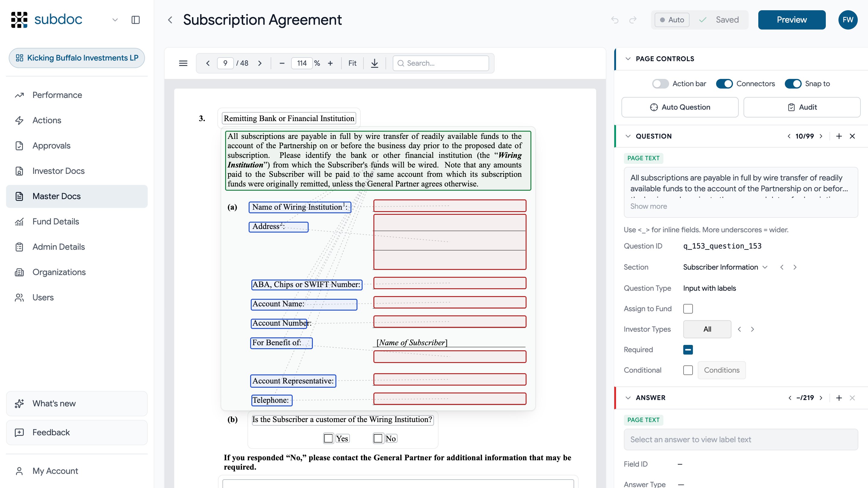868x488 pixels.
Task: Move to the previous Section option
Action: [x=782, y=267]
